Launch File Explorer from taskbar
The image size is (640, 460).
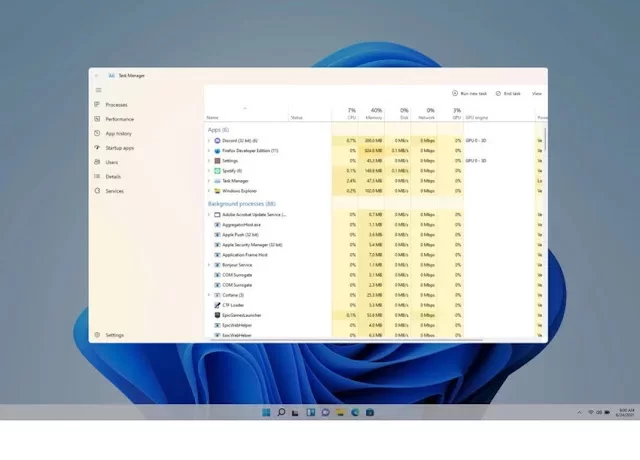340,412
